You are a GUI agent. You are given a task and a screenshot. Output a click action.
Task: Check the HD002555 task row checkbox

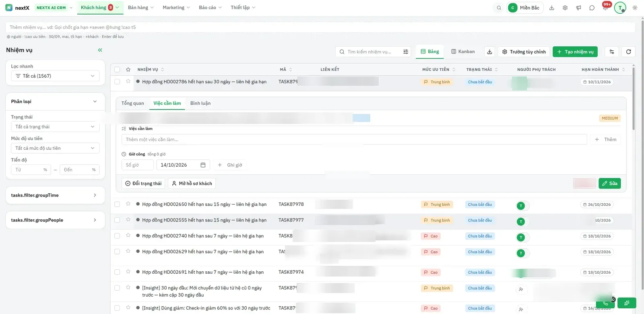(x=117, y=220)
